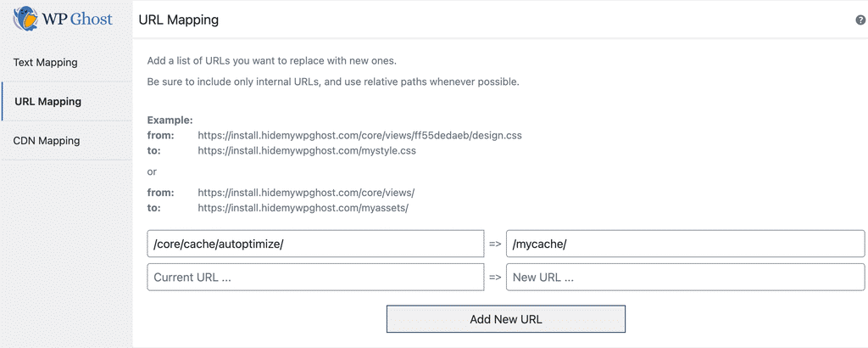Viewport: 868px width, 348px height.
Task: Click the 'Add a list of URLs' description
Action: point(272,60)
